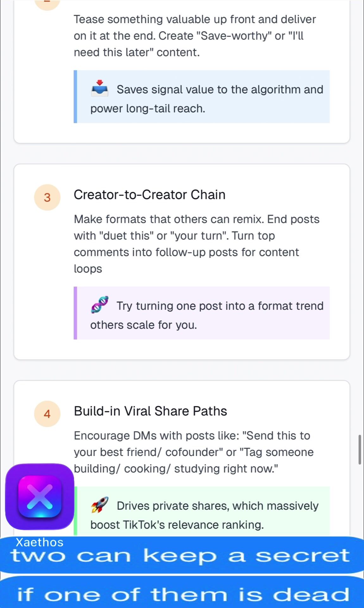Screen dimensions: 364x608
Task: Click the rocket emoji icon
Action: tap(99, 504)
